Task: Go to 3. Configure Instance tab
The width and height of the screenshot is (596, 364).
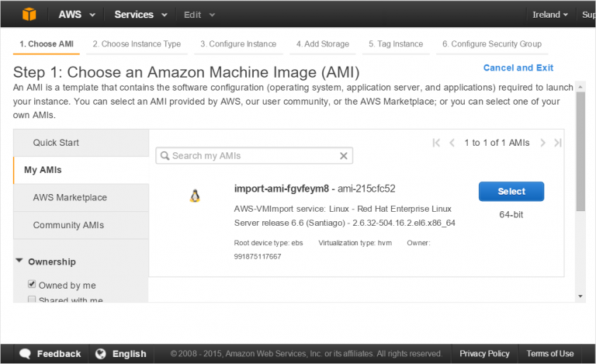Action: (x=238, y=44)
